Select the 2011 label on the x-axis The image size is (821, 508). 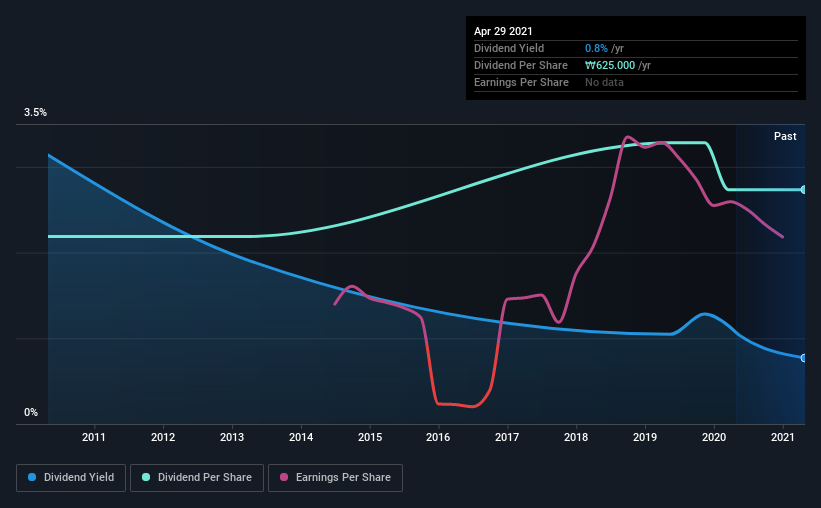click(94, 437)
